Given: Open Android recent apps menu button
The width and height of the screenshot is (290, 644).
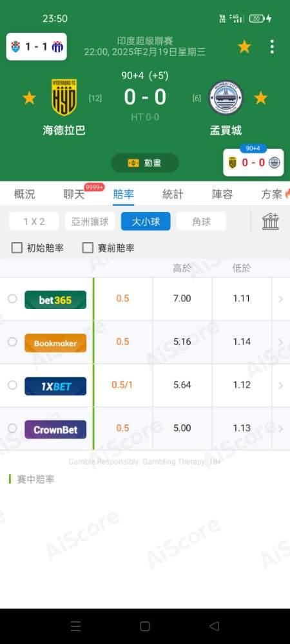Looking at the screenshot, I should coord(75,626).
